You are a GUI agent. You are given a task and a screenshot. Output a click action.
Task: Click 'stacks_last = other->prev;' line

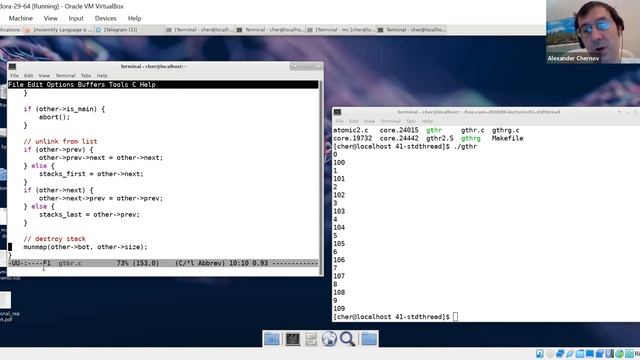[89, 214]
